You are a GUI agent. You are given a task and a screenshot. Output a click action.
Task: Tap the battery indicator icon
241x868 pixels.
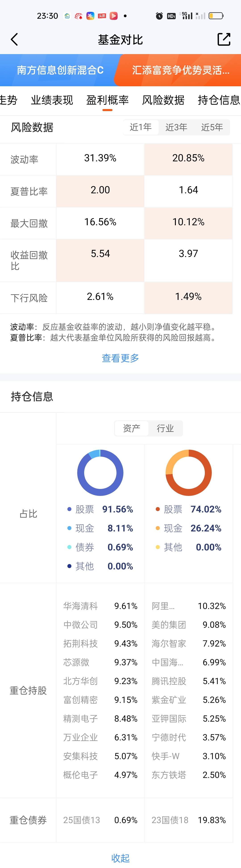(216, 16)
